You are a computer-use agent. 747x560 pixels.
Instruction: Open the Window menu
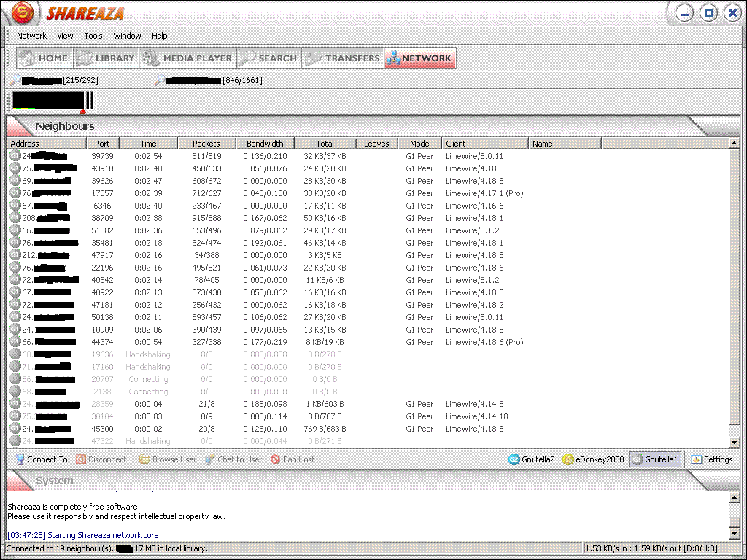pyautogui.click(x=127, y=36)
